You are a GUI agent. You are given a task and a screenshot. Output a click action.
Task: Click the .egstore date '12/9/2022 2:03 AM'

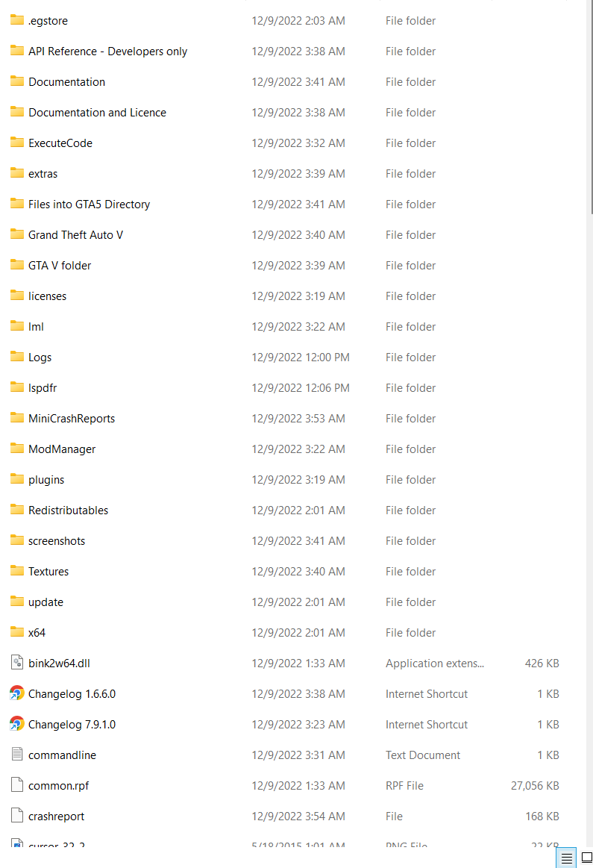298,20
